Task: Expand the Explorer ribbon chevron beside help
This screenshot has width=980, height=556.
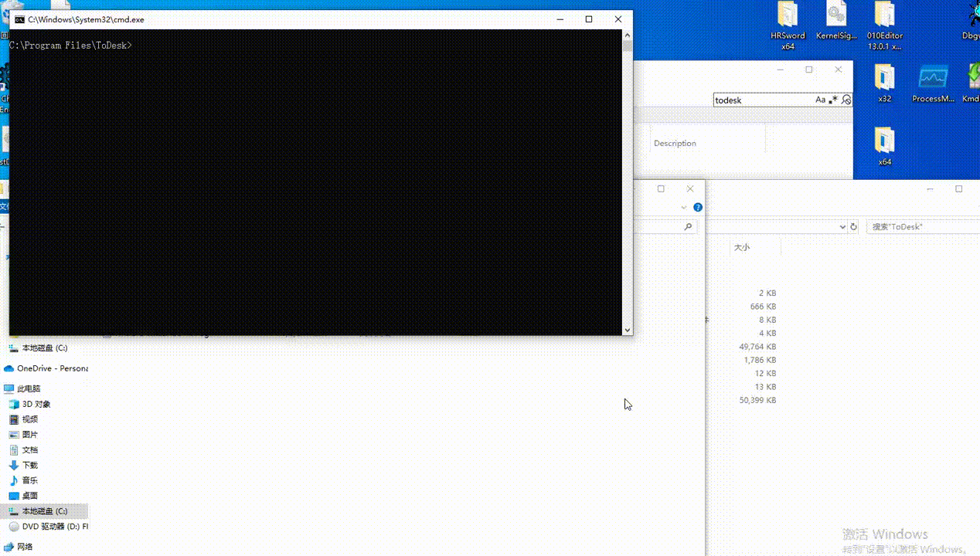Action: click(x=684, y=207)
